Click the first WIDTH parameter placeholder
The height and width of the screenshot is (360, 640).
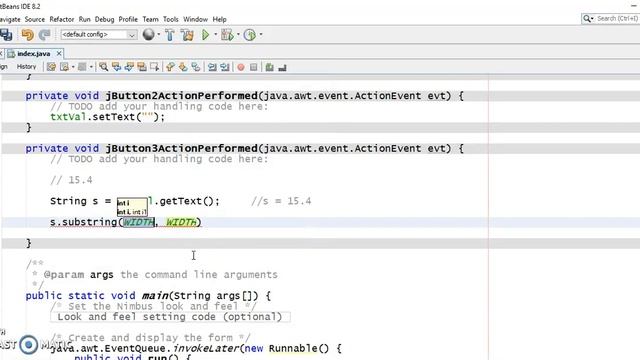138,222
